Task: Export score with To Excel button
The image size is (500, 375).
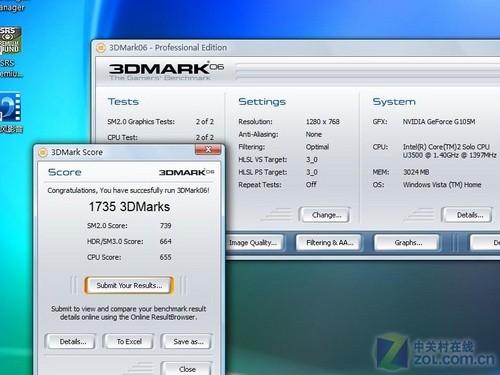Action: coord(129,342)
